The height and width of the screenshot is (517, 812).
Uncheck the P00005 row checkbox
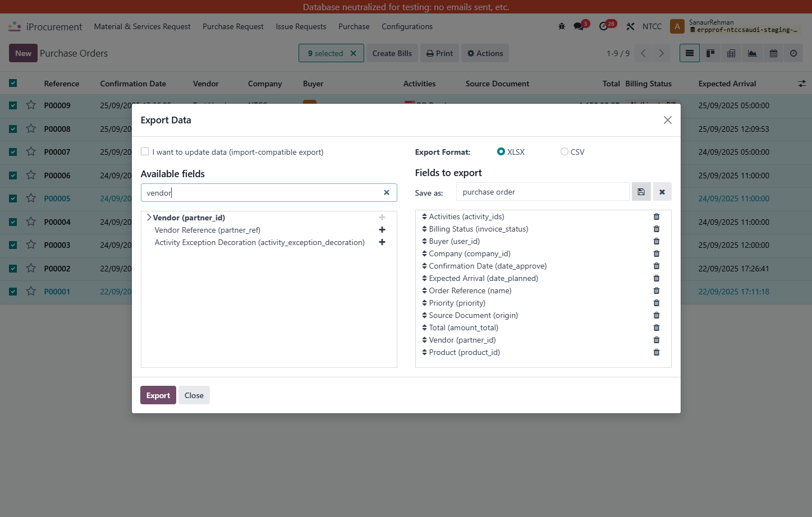(13, 199)
